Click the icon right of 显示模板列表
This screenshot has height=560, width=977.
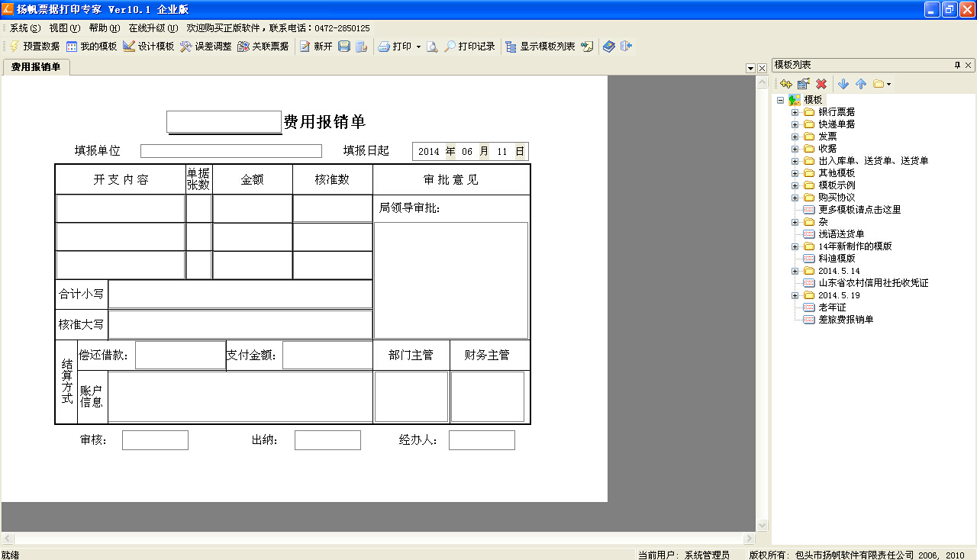click(587, 47)
